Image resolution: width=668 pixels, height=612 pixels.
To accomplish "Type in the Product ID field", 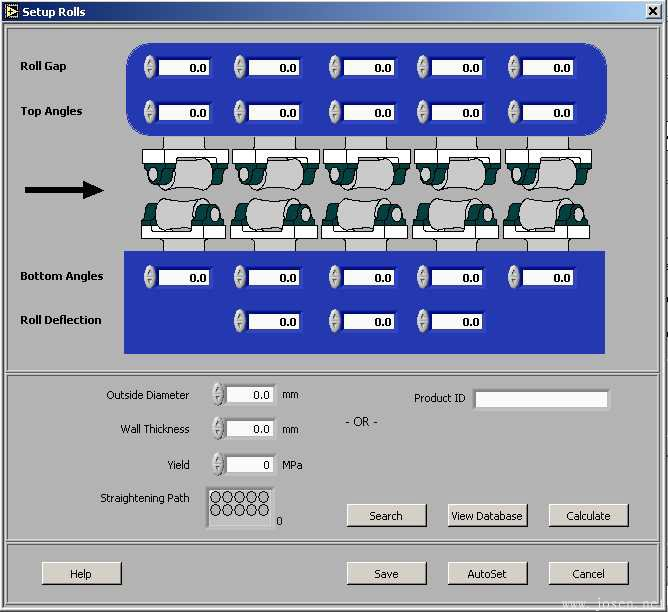I will [x=541, y=399].
